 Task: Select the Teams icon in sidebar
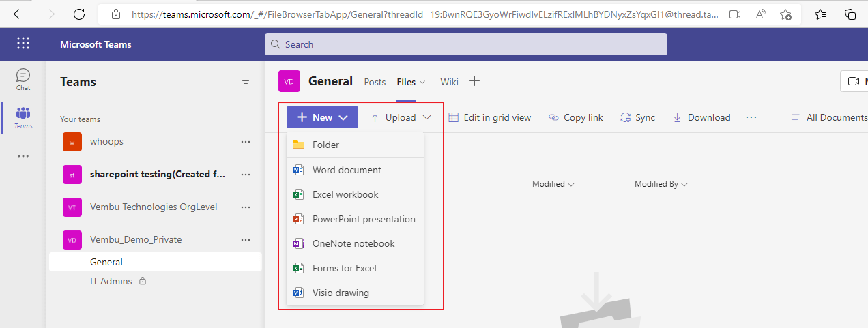(x=23, y=117)
